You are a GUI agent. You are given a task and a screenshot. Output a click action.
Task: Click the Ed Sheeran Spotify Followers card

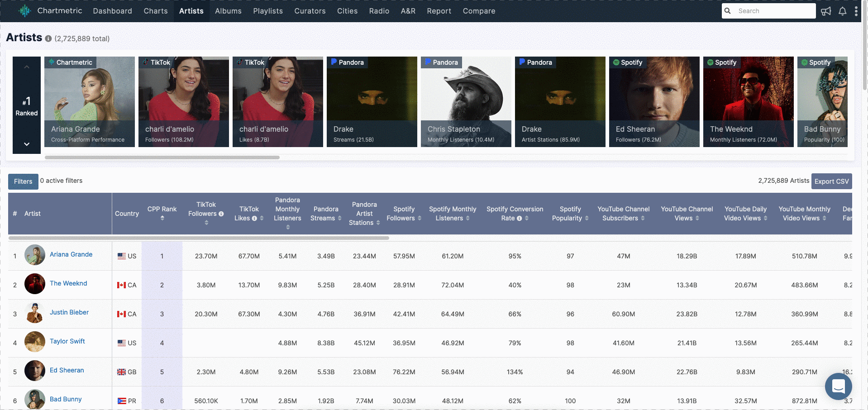(x=654, y=102)
